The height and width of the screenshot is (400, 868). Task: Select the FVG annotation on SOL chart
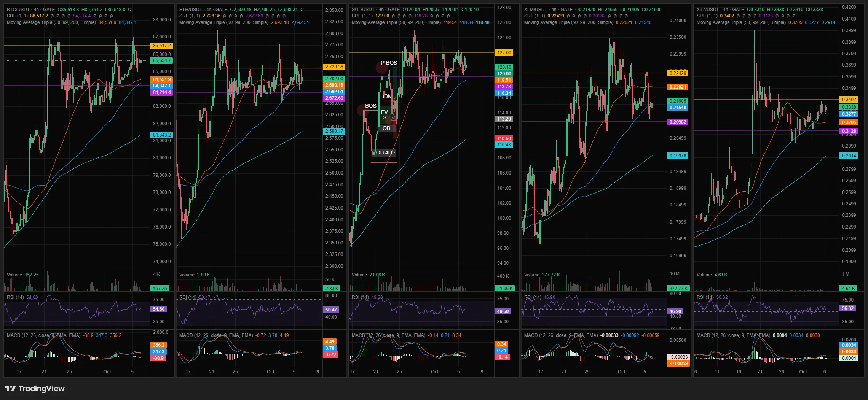385,115
